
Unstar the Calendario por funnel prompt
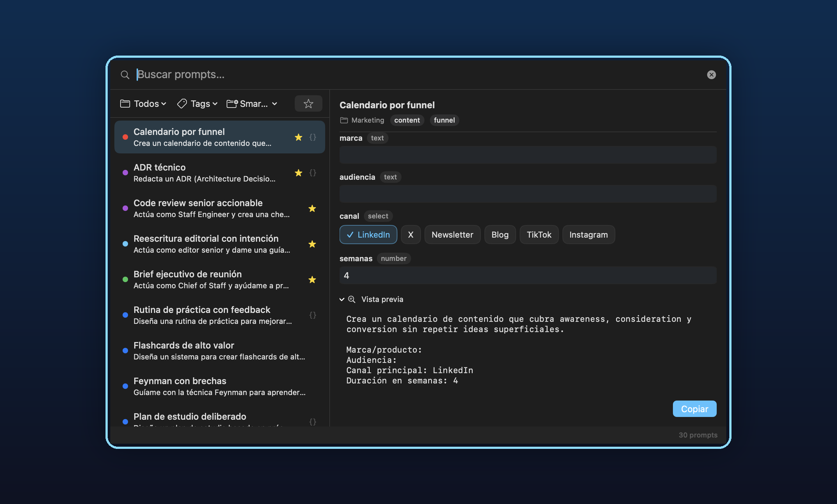click(x=299, y=137)
